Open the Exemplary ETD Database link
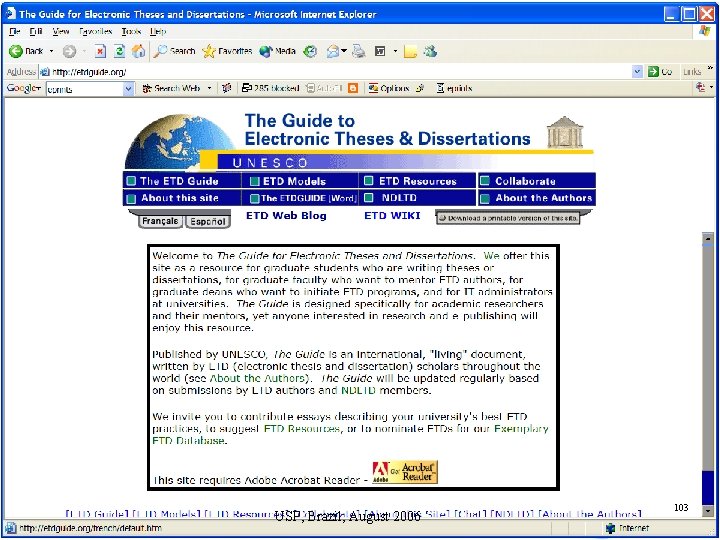This screenshot has width=720, height=540. [x=350, y=435]
